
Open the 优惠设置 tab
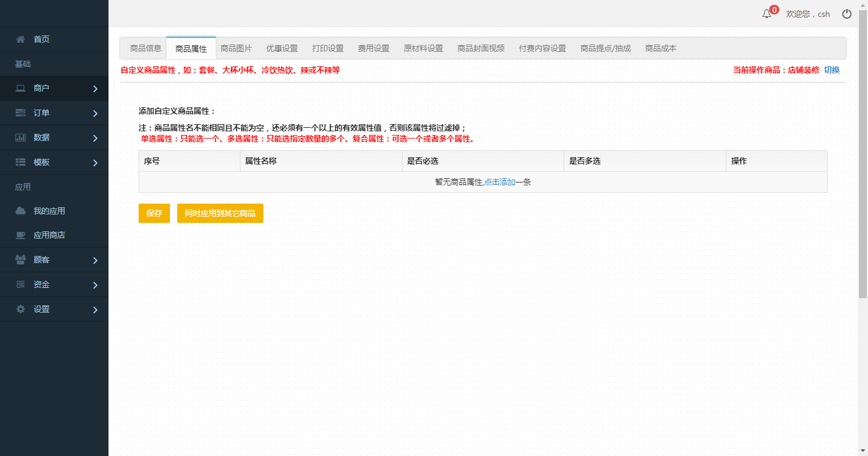point(282,48)
